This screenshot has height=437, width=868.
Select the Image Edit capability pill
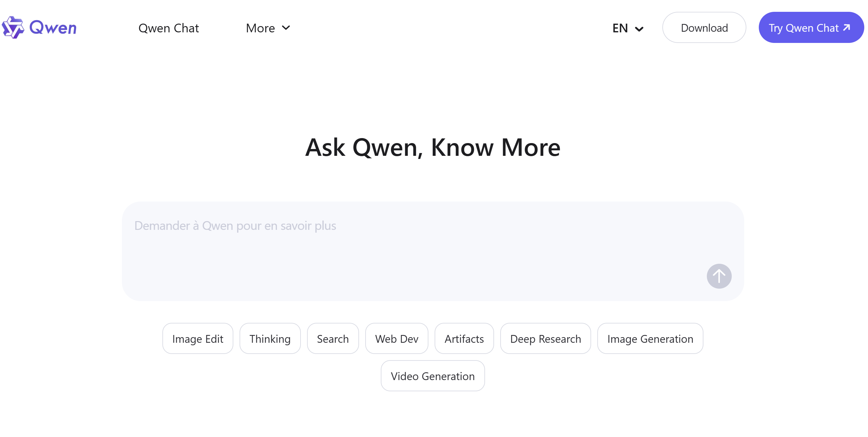coord(198,338)
